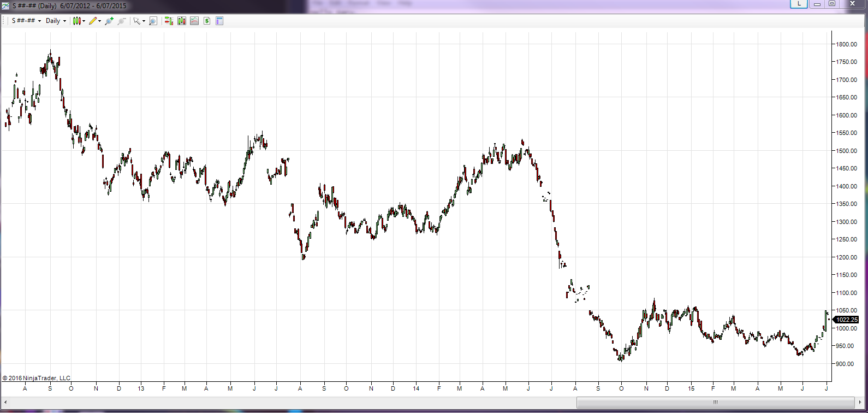The image size is (868, 413).
Task: Open the Daily interval dropdown
Action: [x=56, y=21]
